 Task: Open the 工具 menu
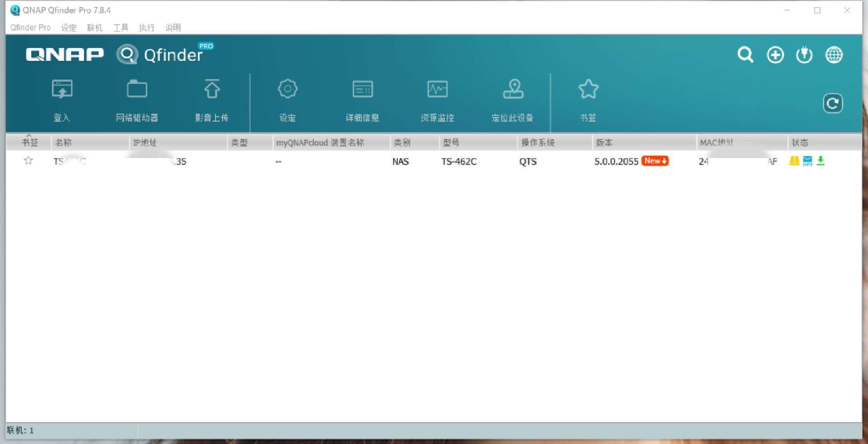tap(120, 28)
